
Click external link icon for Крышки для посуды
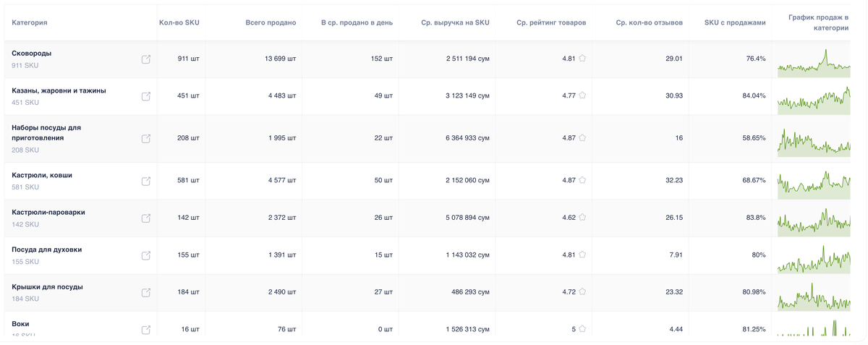[146, 292]
